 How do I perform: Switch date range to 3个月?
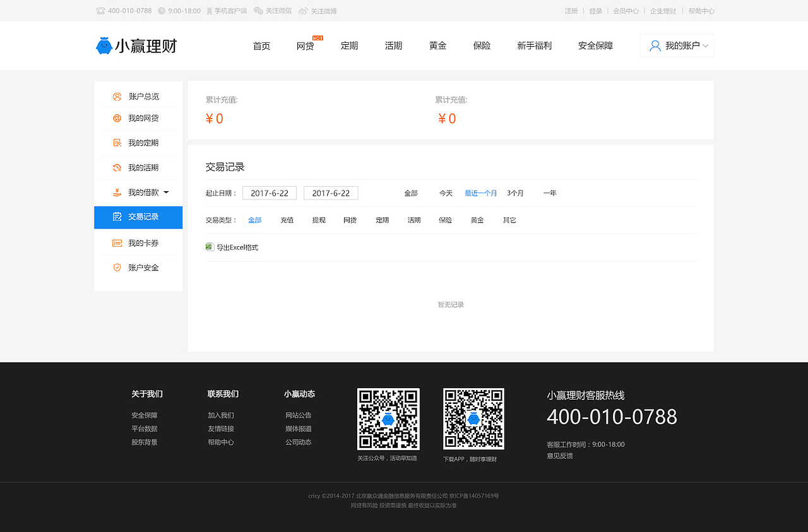[x=515, y=193]
